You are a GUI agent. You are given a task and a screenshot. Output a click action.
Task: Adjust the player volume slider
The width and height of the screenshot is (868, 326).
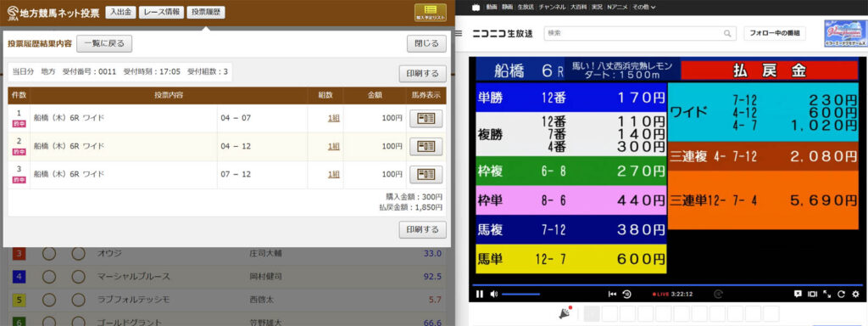520,294
